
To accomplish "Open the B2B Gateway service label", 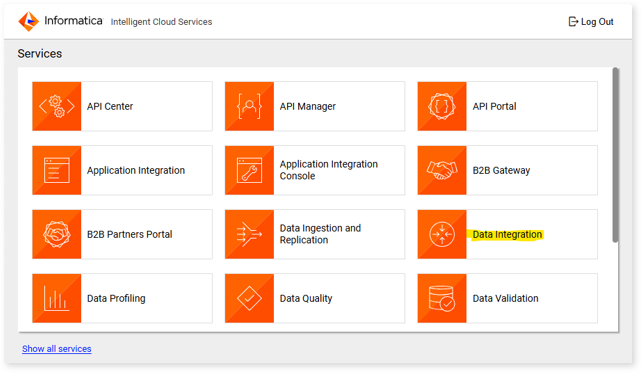I will pos(501,170).
